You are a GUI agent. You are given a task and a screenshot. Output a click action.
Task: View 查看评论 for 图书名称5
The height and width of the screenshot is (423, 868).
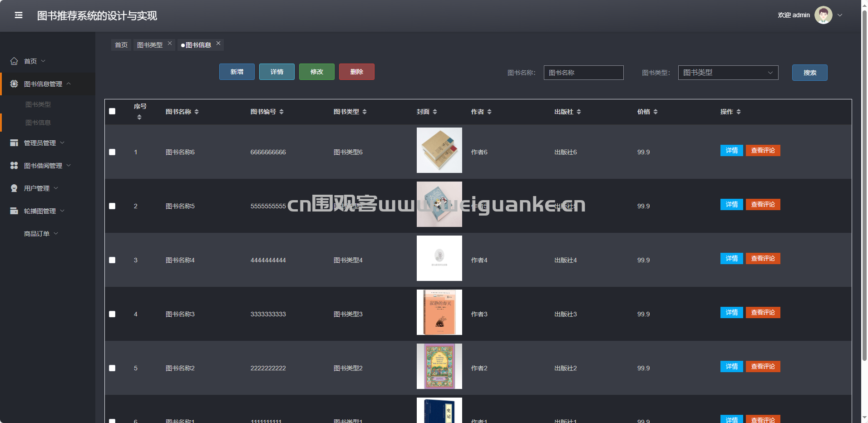(763, 205)
